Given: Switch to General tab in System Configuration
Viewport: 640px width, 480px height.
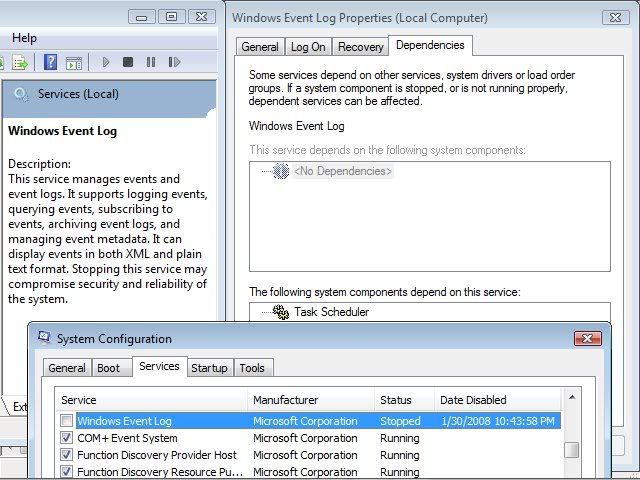Looking at the screenshot, I should pyautogui.click(x=67, y=368).
